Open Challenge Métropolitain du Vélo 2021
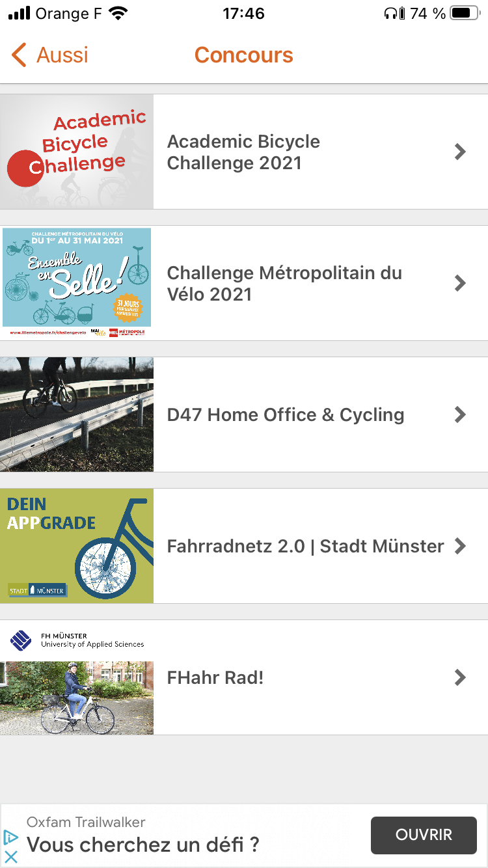This screenshot has height=868, width=488. click(284, 284)
